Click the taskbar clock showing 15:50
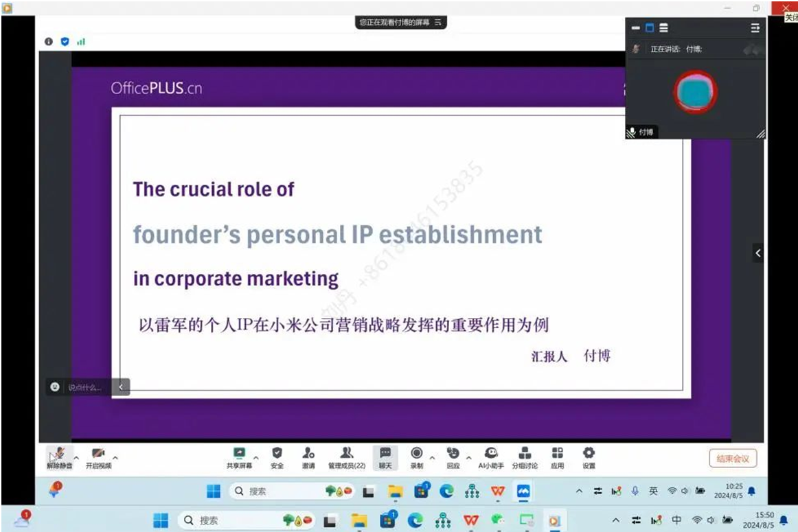This screenshot has width=798, height=532. 764,520
